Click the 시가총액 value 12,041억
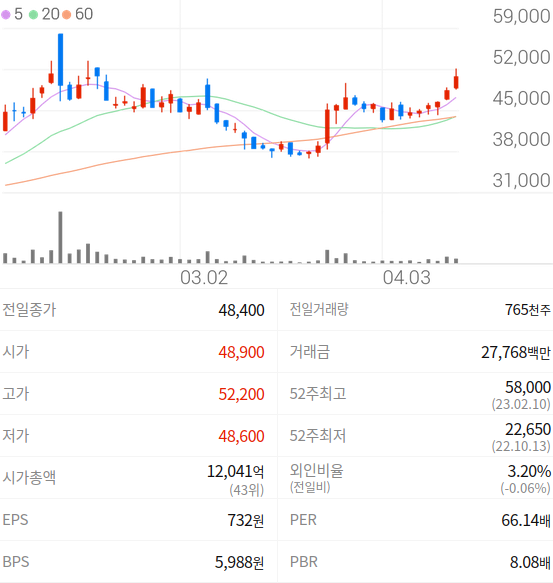The image size is (553, 583). 235,471
